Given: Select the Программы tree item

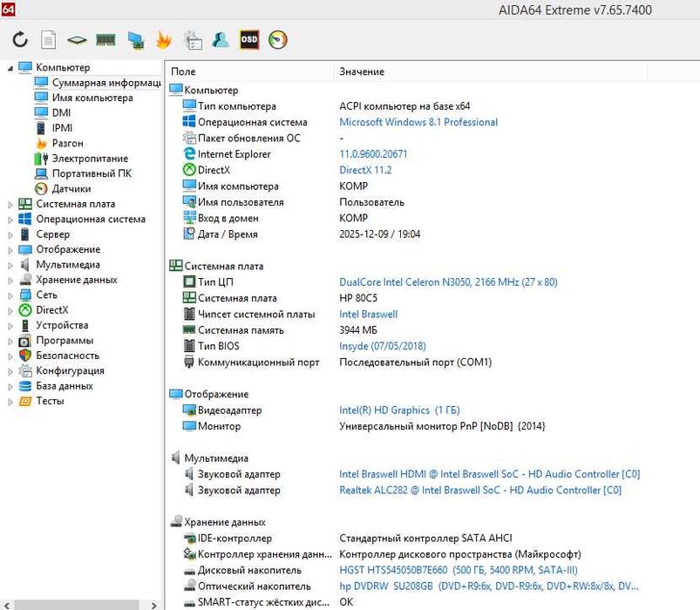Looking at the screenshot, I should (x=65, y=340).
